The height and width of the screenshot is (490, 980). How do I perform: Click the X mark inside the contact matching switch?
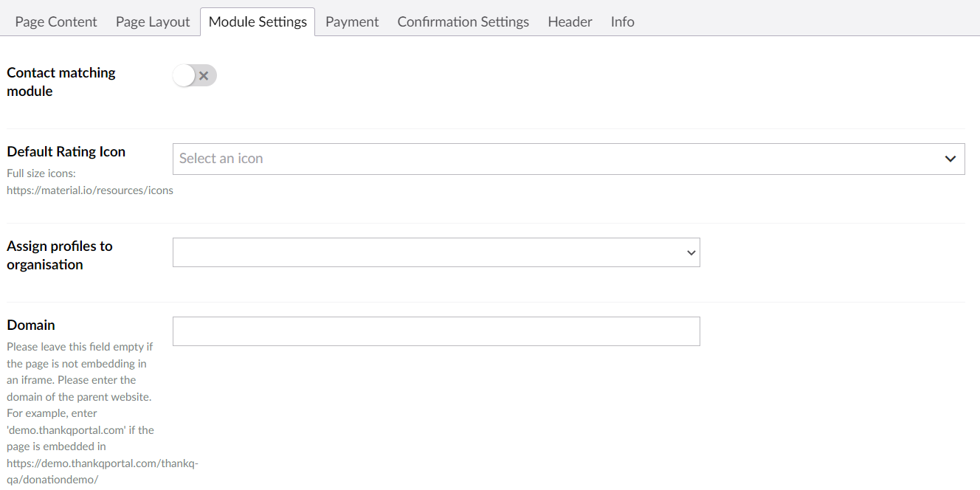204,76
